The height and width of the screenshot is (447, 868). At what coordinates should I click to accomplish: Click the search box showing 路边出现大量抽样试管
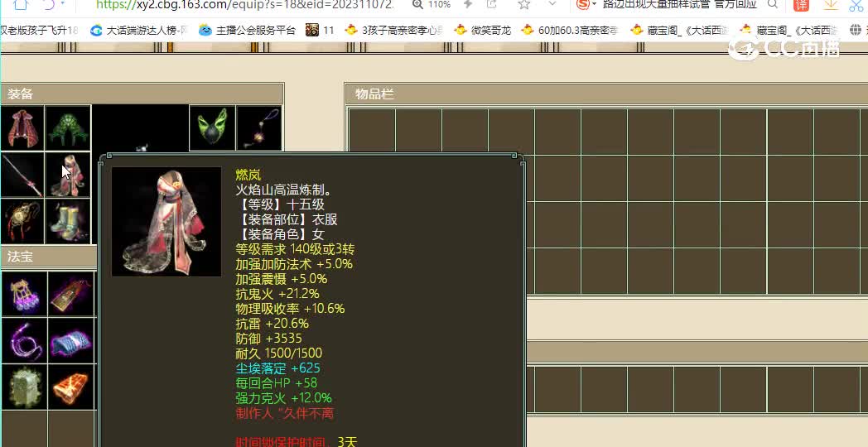tap(680, 4)
